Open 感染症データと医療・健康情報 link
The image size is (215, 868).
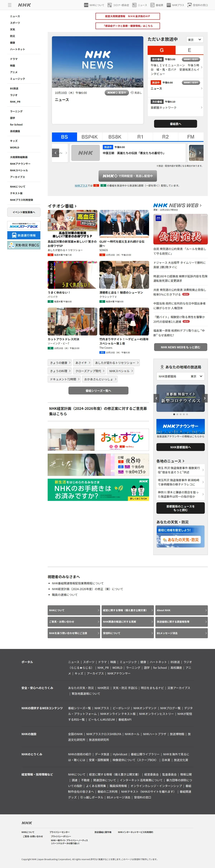128,26
